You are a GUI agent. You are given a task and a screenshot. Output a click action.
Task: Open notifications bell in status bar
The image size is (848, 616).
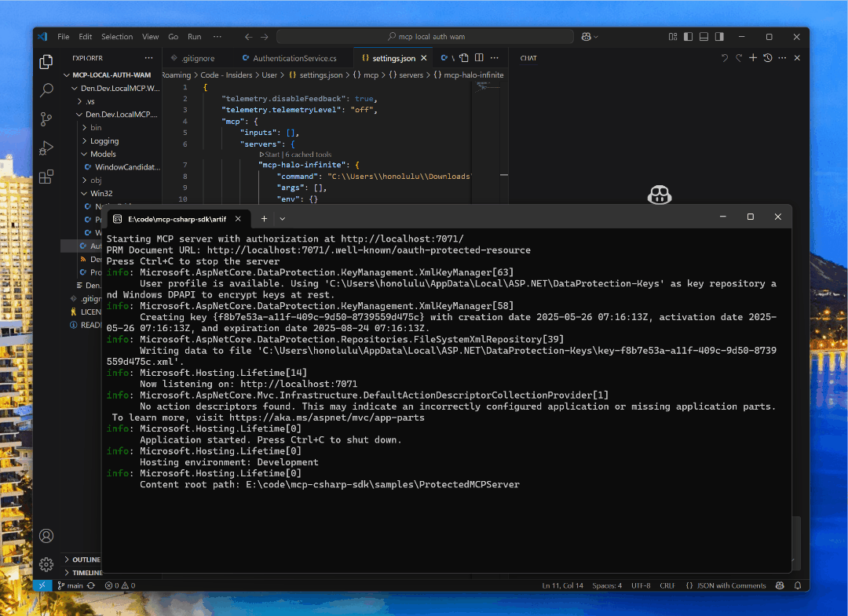click(797, 585)
